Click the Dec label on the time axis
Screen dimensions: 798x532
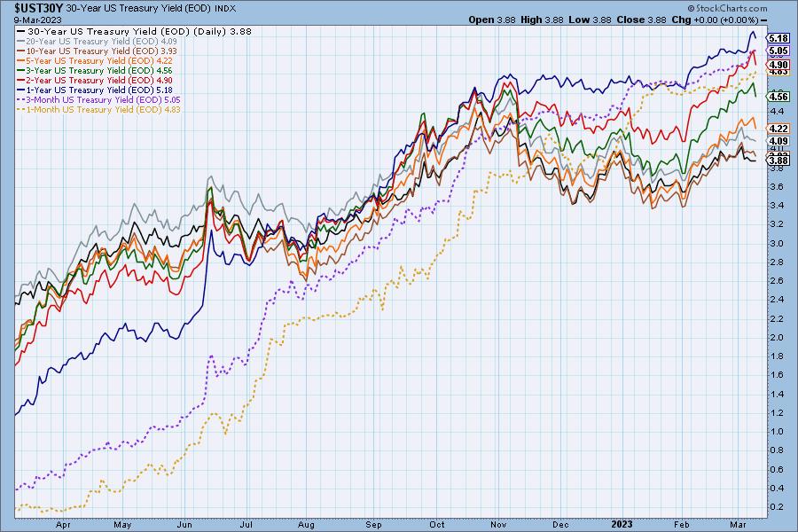pos(561,524)
